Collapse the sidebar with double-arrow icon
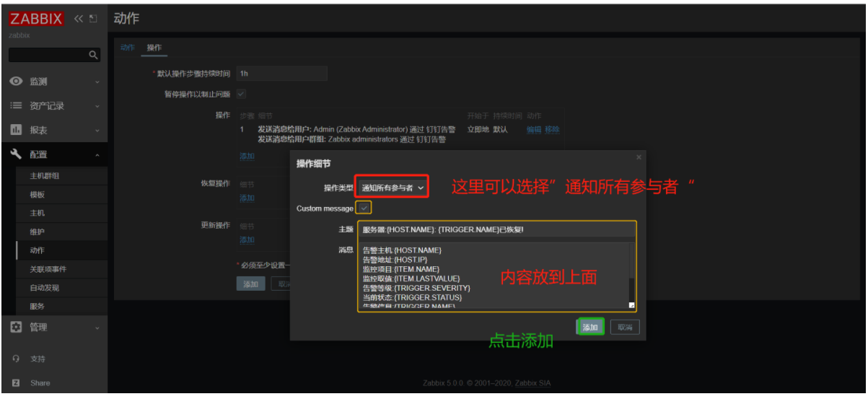 pos(78,19)
